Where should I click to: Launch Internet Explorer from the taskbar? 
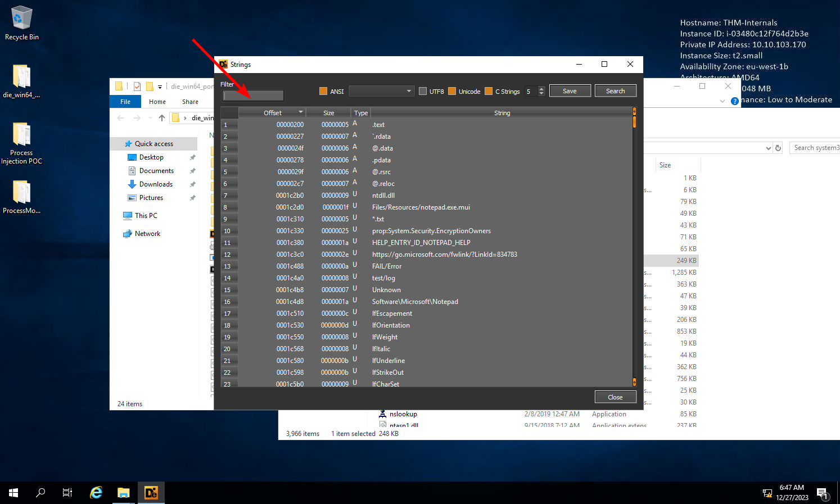pos(96,493)
